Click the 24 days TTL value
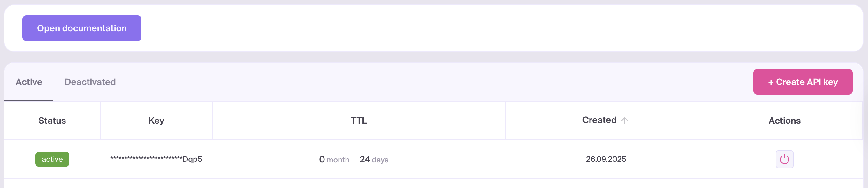Image resolution: width=868 pixels, height=188 pixels. [374, 159]
